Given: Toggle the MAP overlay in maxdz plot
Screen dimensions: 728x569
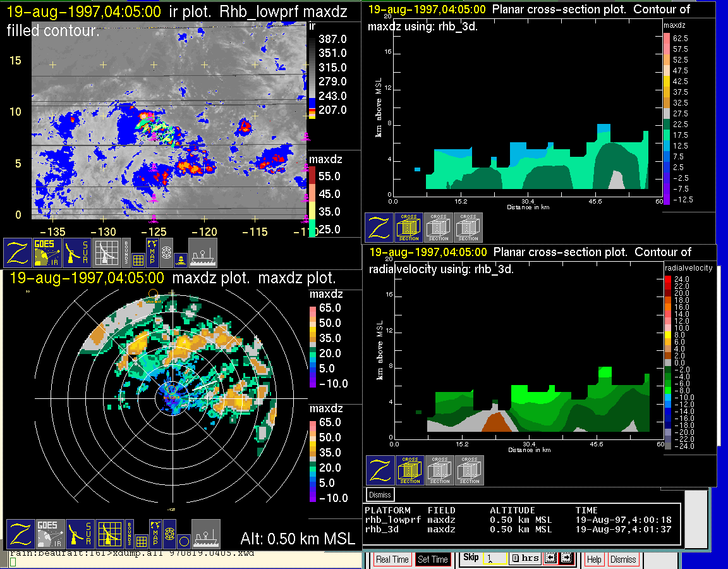Looking at the screenshot, I should pyautogui.click(x=155, y=534).
